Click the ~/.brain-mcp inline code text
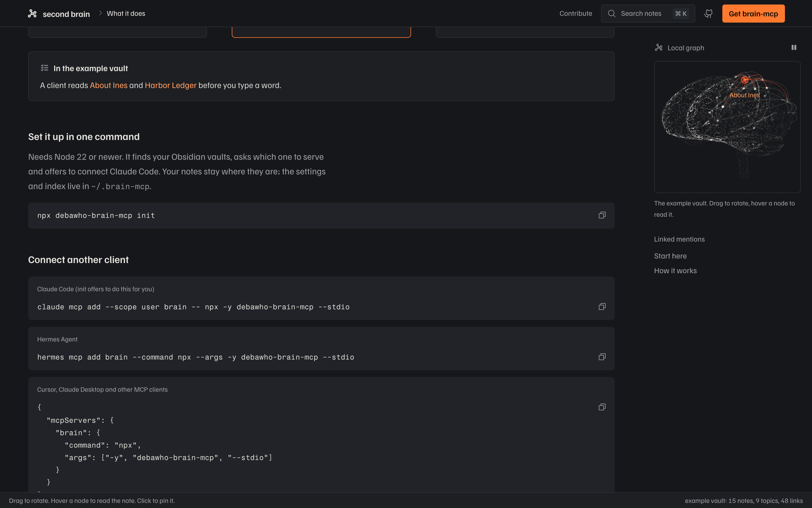This screenshot has height=508, width=812. (120, 187)
